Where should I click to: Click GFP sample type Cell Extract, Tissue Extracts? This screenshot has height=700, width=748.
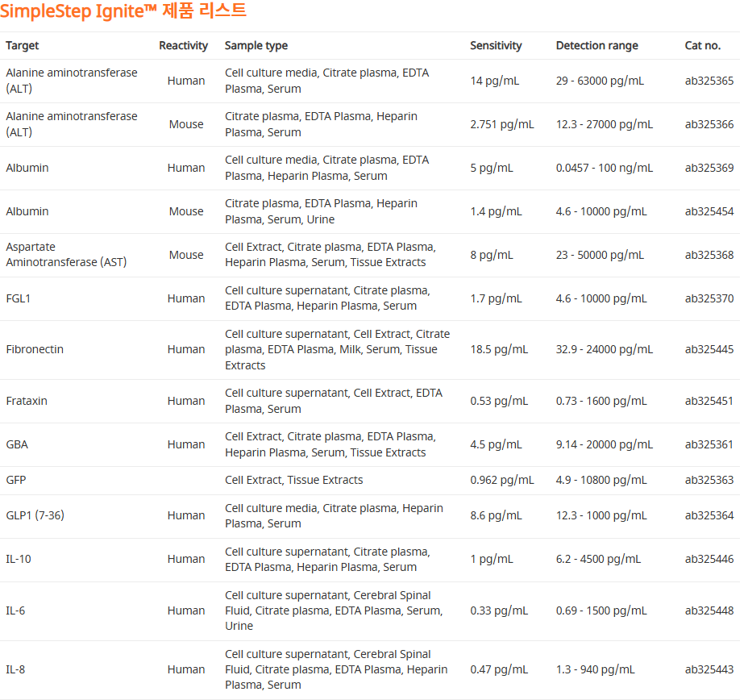click(294, 480)
